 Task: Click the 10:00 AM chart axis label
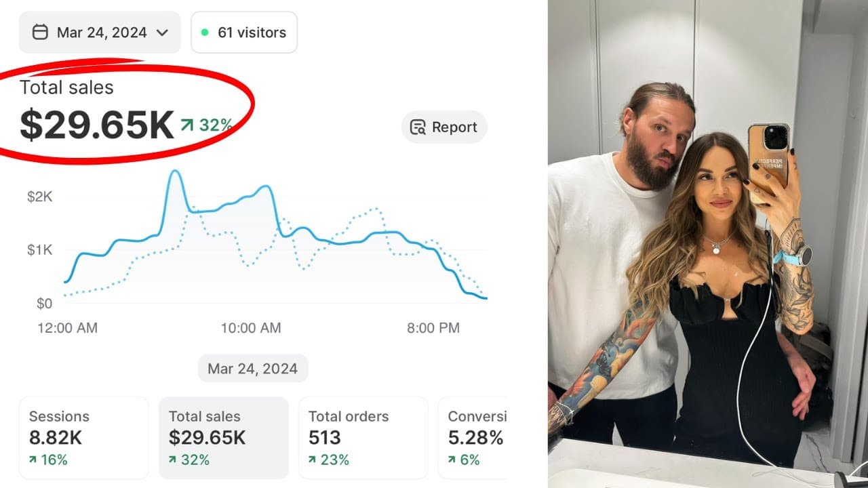[251, 328]
